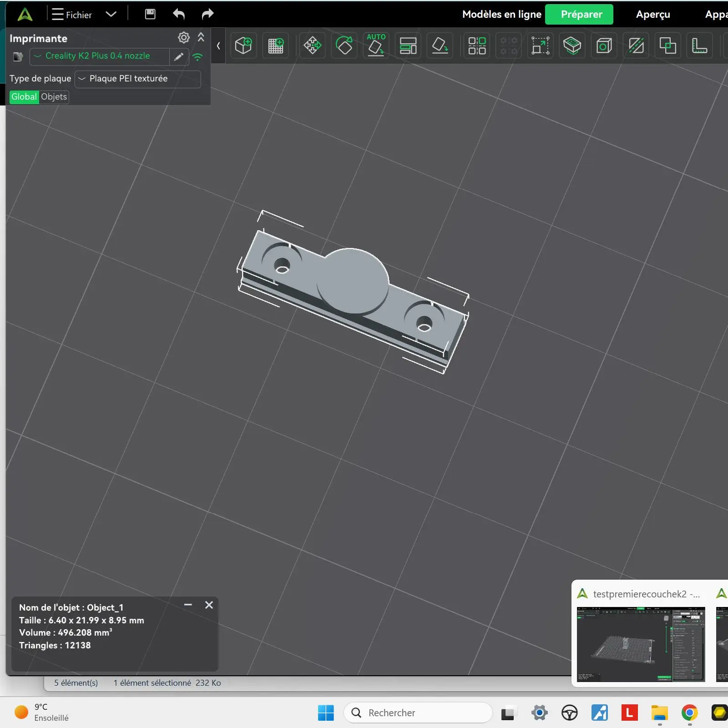Switch to Global settings mode
This screenshot has width=728, height=728.
(x=24, y=97)
